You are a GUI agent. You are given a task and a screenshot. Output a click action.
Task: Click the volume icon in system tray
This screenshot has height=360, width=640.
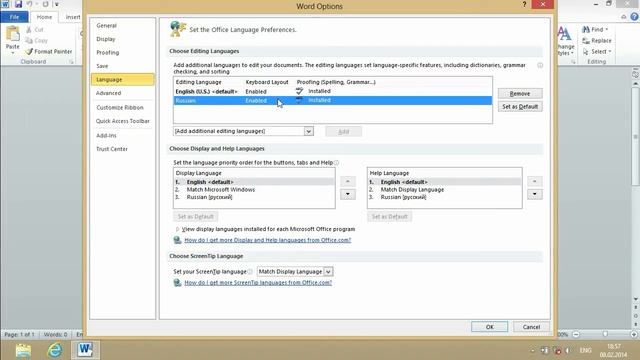click(567, 350)
